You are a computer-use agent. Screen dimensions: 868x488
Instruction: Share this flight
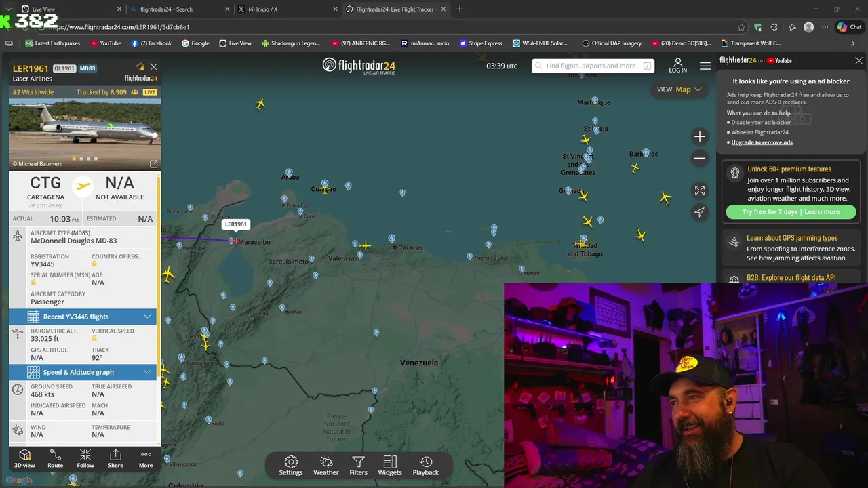(115, 458)
